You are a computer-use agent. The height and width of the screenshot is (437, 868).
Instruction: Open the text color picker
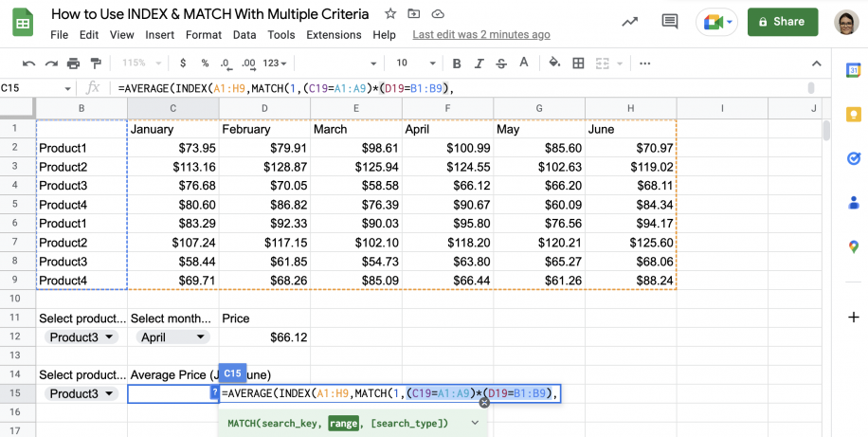[524, 63]
